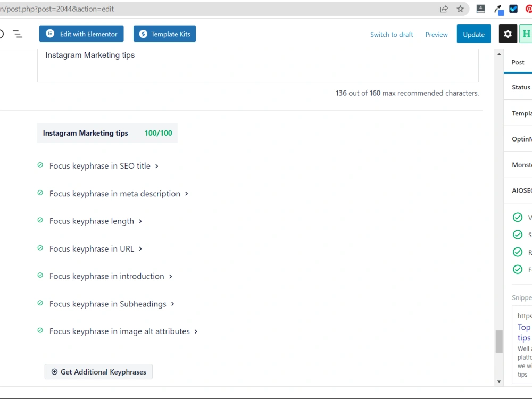The width and height of the screenshot is (532, 399).
Task: Expand Focus keyphrase in SEO title chevron
Action: (x=157, y=166)
